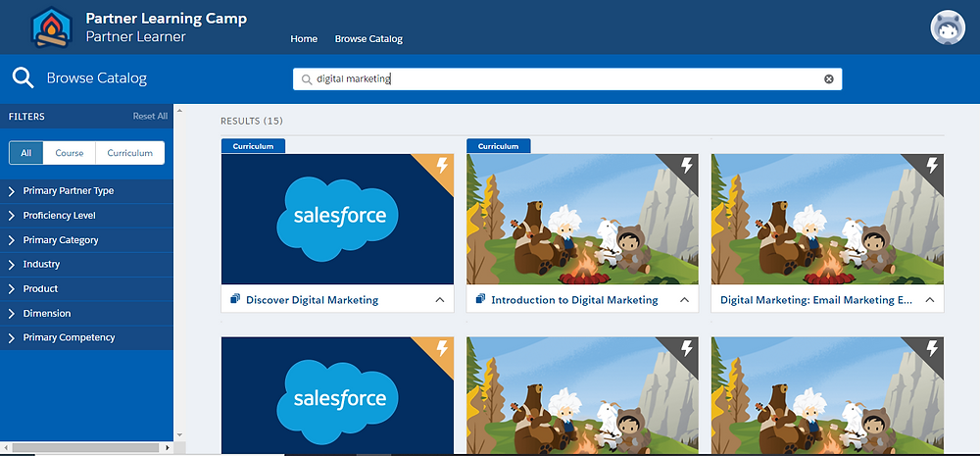Screen dimensions: 980x456
Task: Click into the digital marketing search field
Action: tap(567, 79)
